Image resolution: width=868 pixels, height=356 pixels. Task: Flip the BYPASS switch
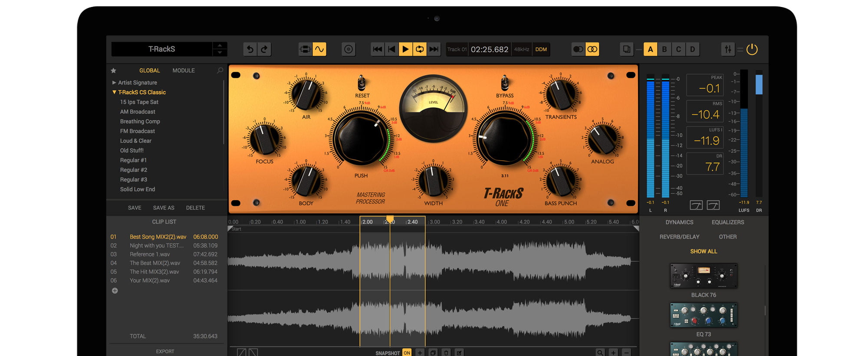pos(504,82)
